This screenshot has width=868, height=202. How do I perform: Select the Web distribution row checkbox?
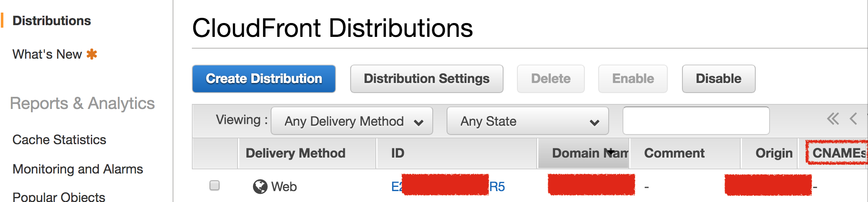coord(214,185)
